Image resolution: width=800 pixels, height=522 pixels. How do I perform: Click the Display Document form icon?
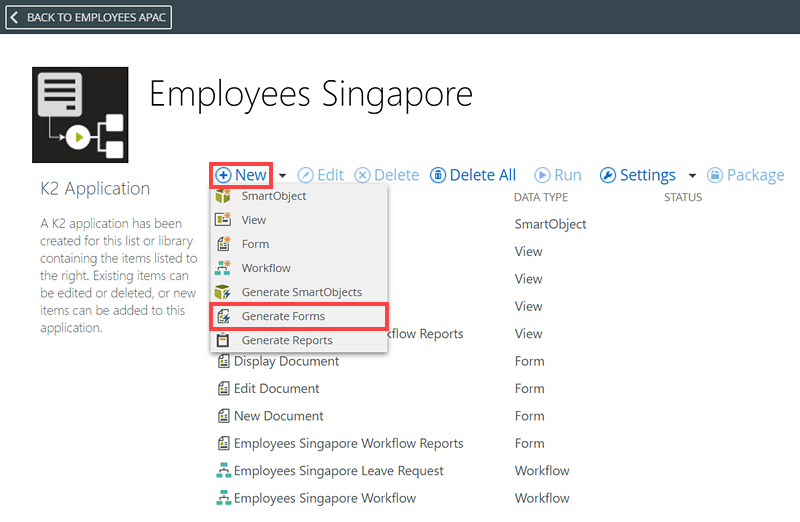pyautogui.click(x=223, y=361)
